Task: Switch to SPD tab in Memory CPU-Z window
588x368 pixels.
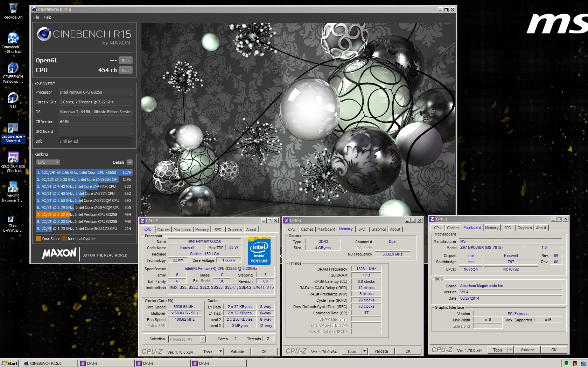Action: point(362,229)
